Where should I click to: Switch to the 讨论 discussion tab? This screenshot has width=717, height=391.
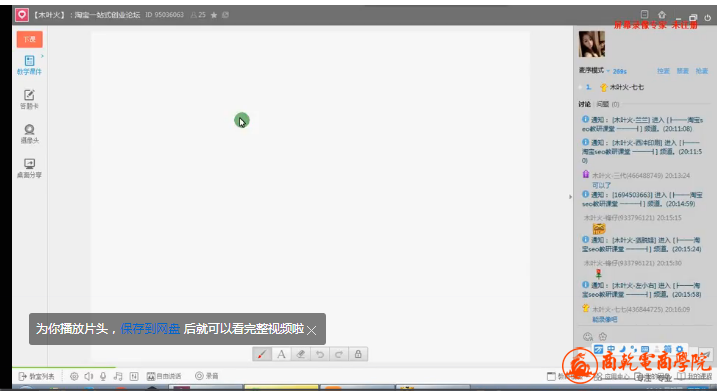[584, 104]
